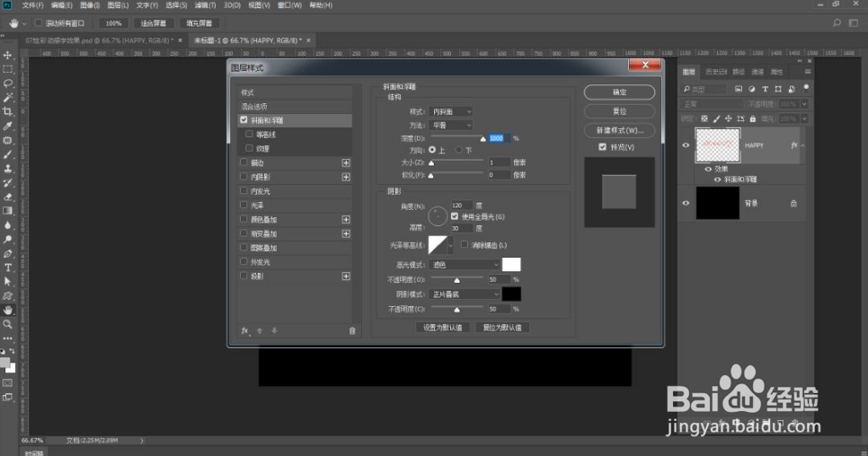Hide the 背景 layer with eye icon
This screenshot has height=456, width=868.
tap(686, 203)
